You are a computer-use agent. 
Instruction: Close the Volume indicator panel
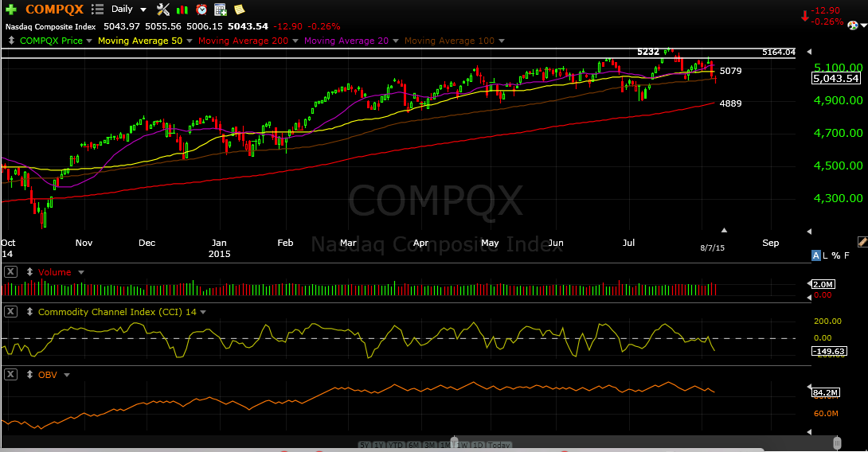point(10,271)
